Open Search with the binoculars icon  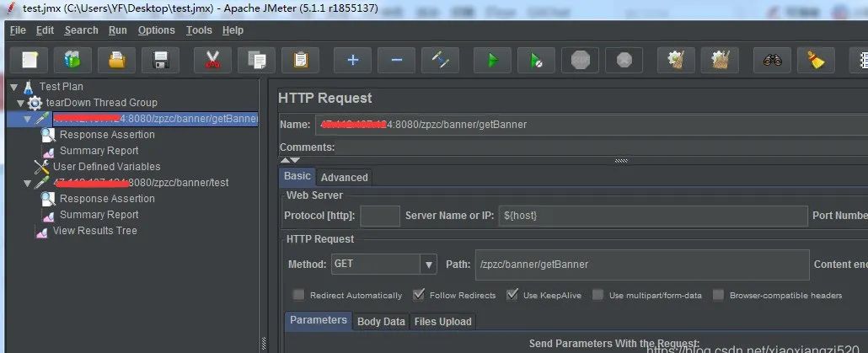pos(772,60)
